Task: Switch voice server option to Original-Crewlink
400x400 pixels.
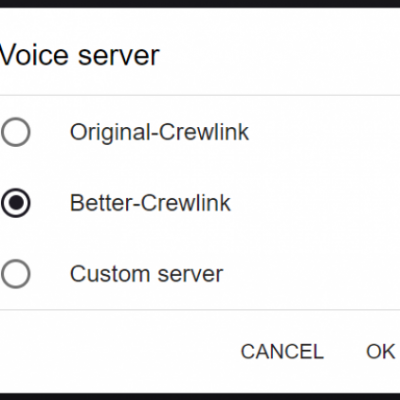Action: (16, 132)
